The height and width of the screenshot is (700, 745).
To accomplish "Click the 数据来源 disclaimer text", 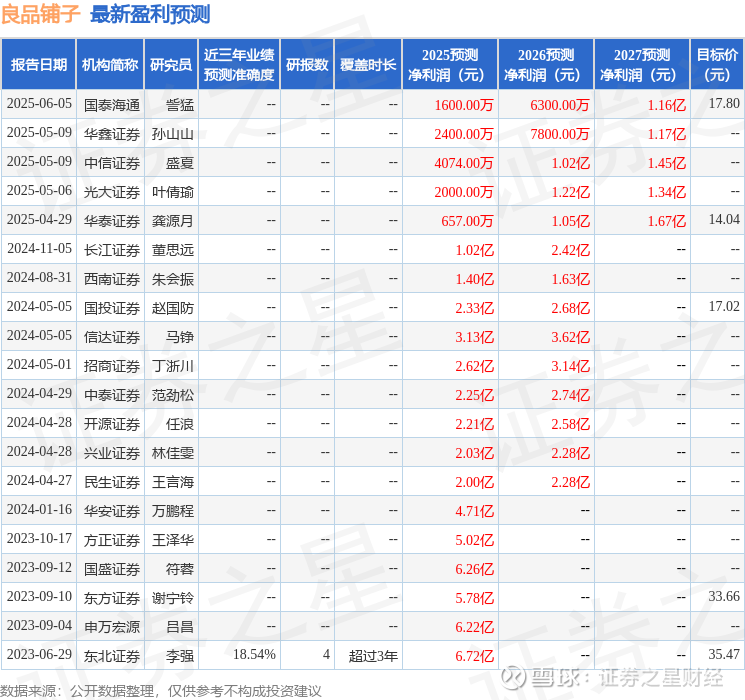I will click(x=161, y=691).
